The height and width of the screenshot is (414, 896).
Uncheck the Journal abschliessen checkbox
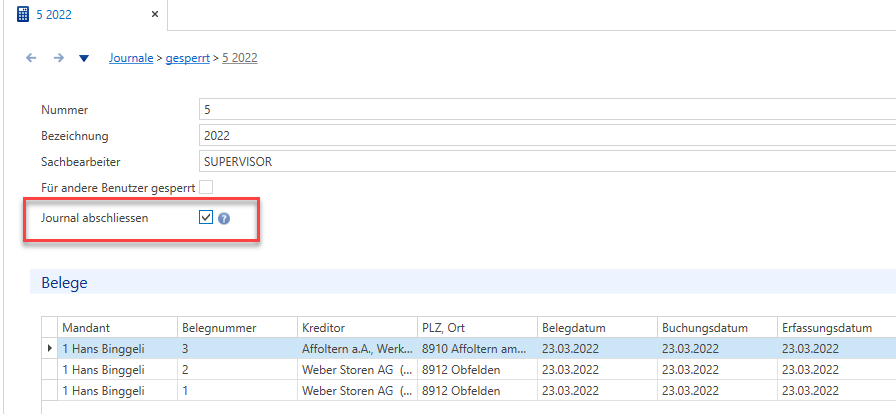pyautogui.click(x=206, y=218)
